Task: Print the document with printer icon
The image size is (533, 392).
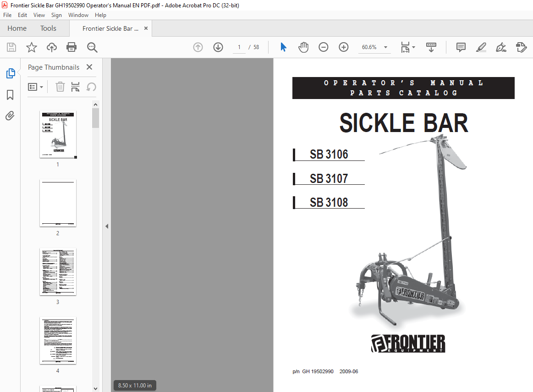Action: click(71, 47)
